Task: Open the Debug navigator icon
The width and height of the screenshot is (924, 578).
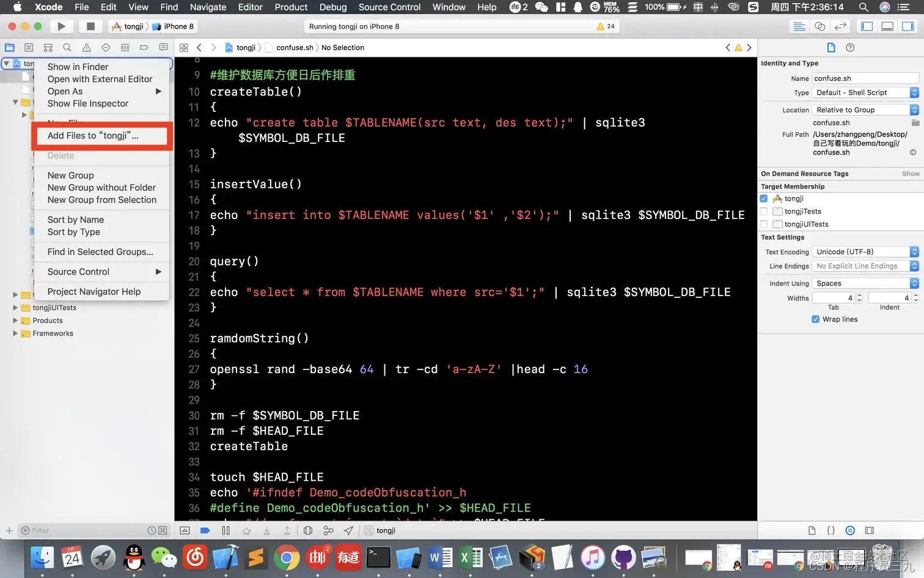Action: (125, 48)
